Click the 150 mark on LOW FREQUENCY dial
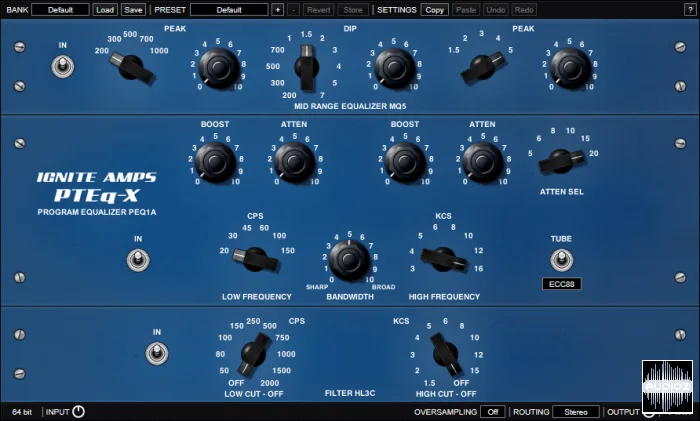 288,250
